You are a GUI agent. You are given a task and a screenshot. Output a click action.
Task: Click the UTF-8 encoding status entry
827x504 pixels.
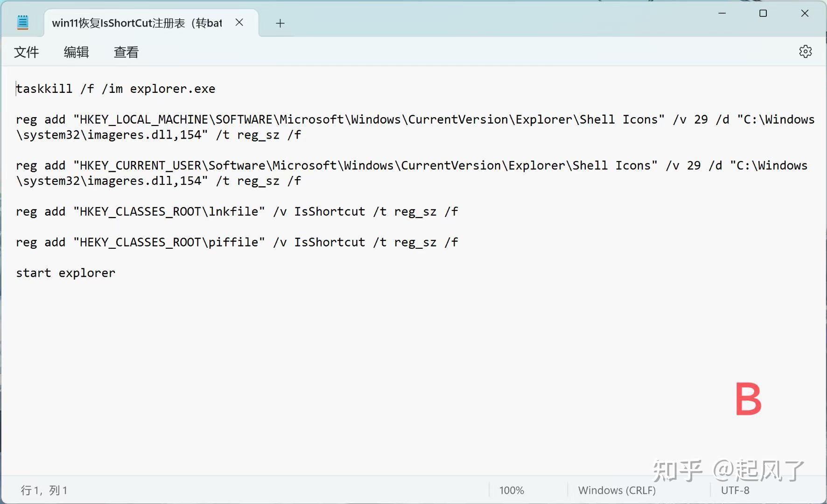pyautogui.click(x=735, y=490)
